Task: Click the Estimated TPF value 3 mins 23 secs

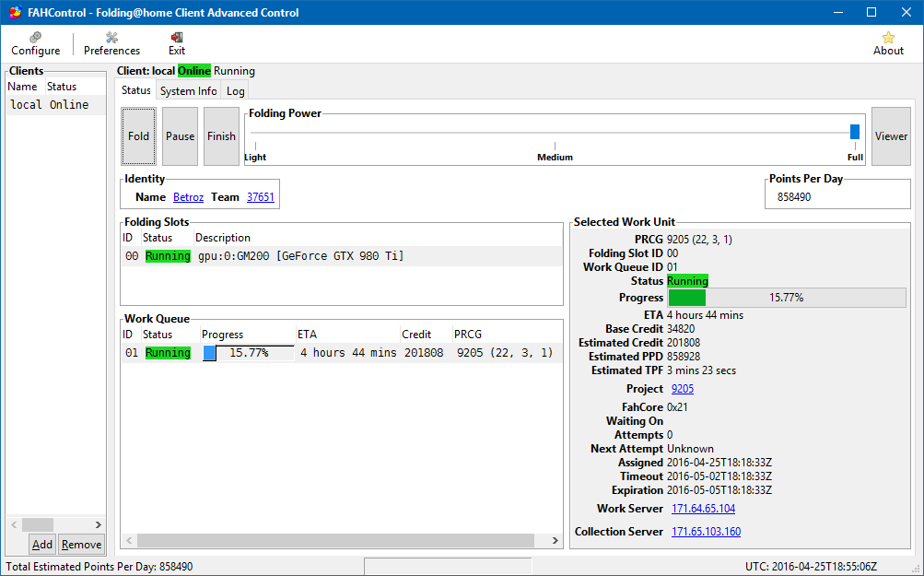Action: click(x=701, y=370)
